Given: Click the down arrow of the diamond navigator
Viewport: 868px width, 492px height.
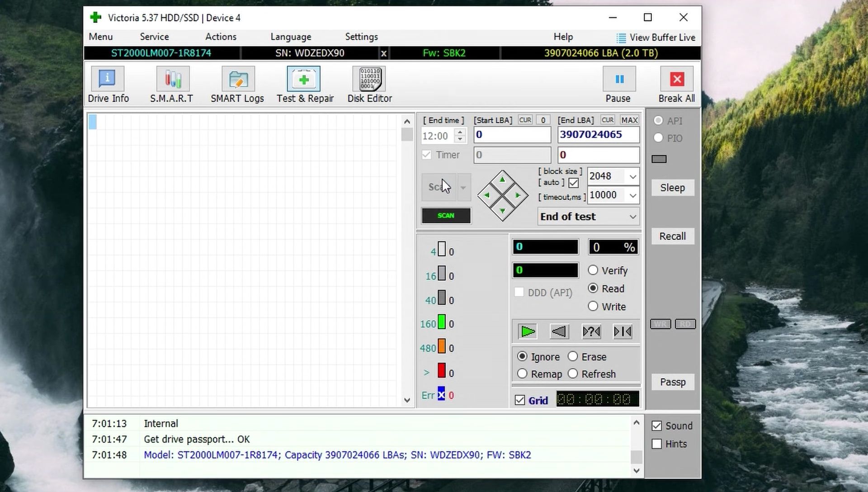Looking at the screenshot, I should [x=502, y=211].
